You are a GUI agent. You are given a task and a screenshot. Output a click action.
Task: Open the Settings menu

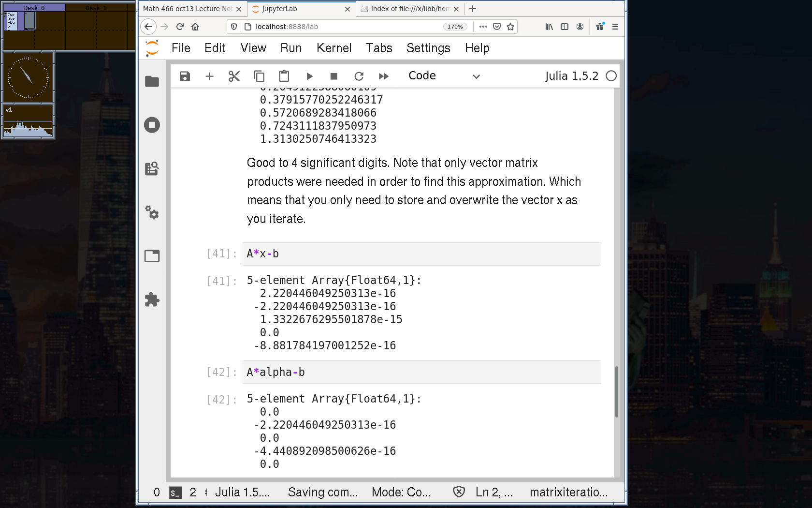coord(428,48)
